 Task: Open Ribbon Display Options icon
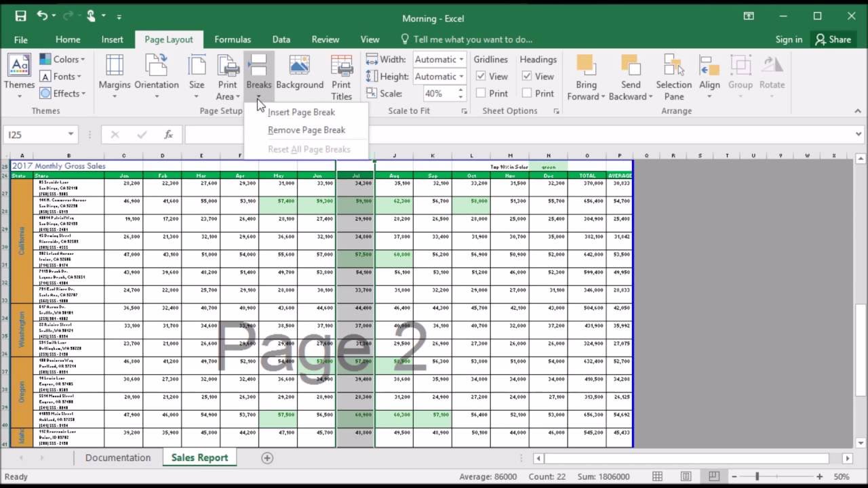tap(749, 16)
